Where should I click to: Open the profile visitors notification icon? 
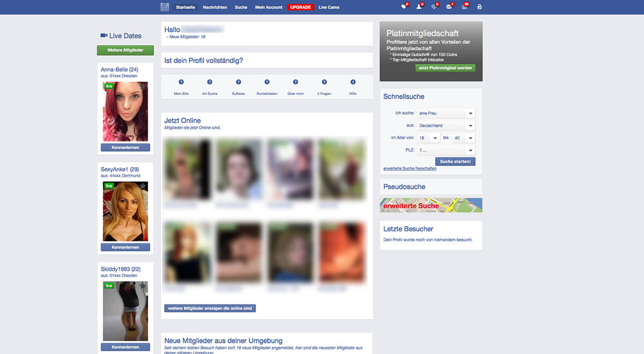[x=419, y=7]
